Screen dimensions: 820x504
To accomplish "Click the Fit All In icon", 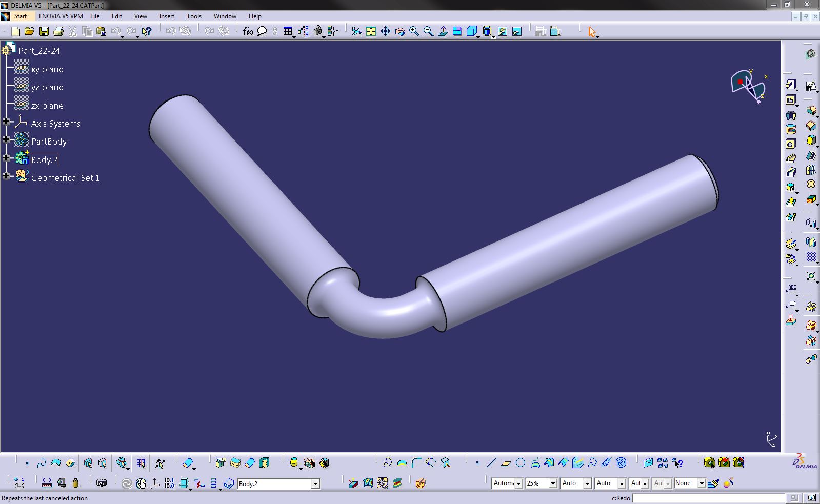I will pyautogui.click(x=371, y=32).
